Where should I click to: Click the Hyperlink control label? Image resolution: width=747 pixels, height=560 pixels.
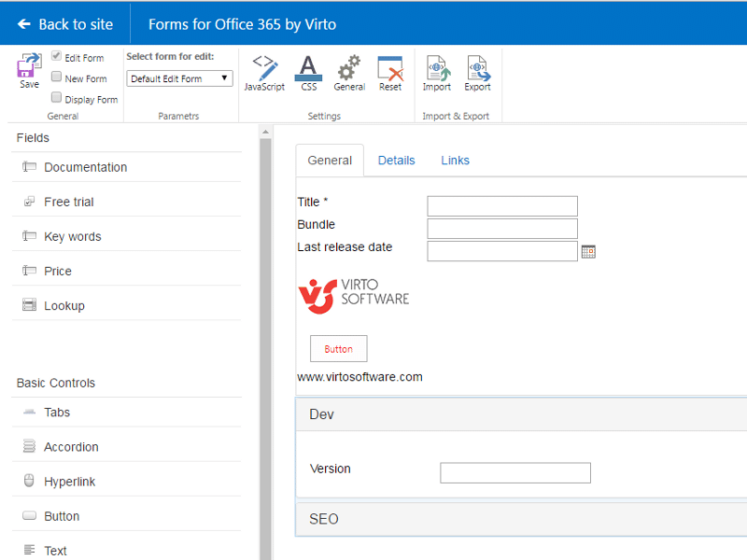coord(69,482)
